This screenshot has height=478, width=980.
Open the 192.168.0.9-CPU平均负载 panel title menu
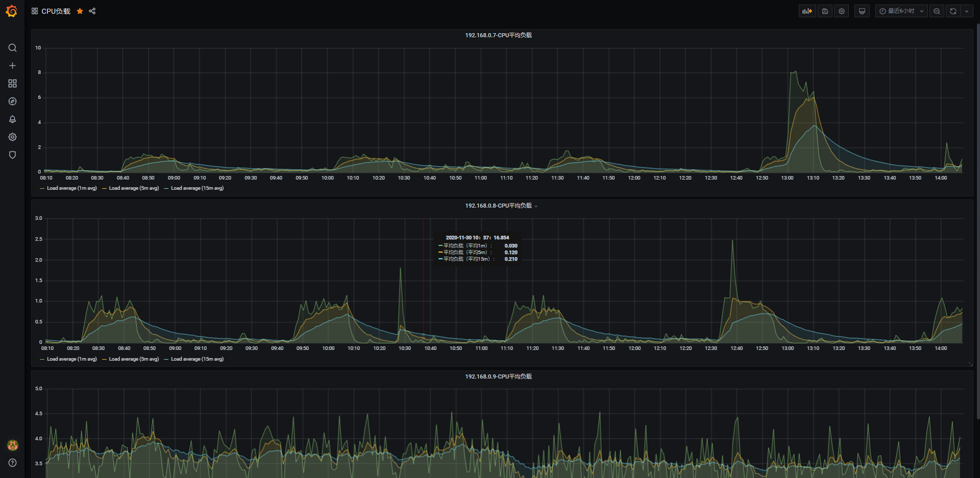click(498, 376)
